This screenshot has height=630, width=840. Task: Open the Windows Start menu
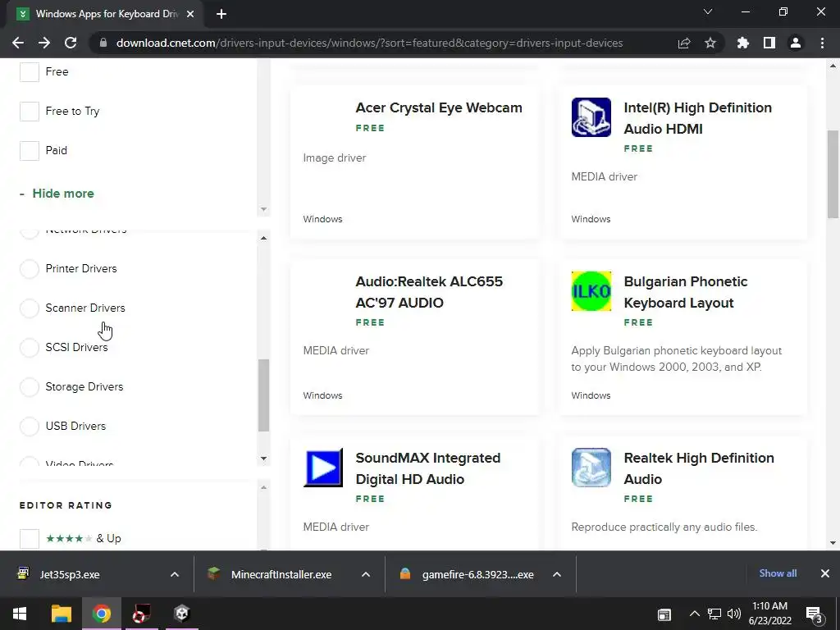pos(20,614)
